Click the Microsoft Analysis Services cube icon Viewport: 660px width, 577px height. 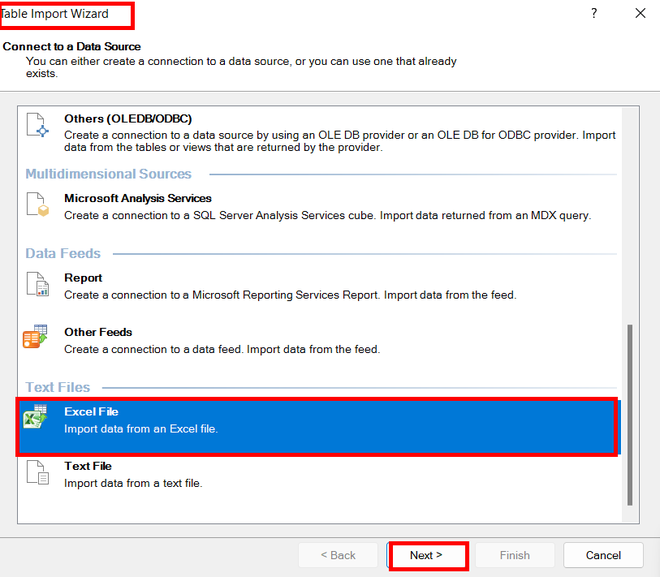(x=37, y=205)
